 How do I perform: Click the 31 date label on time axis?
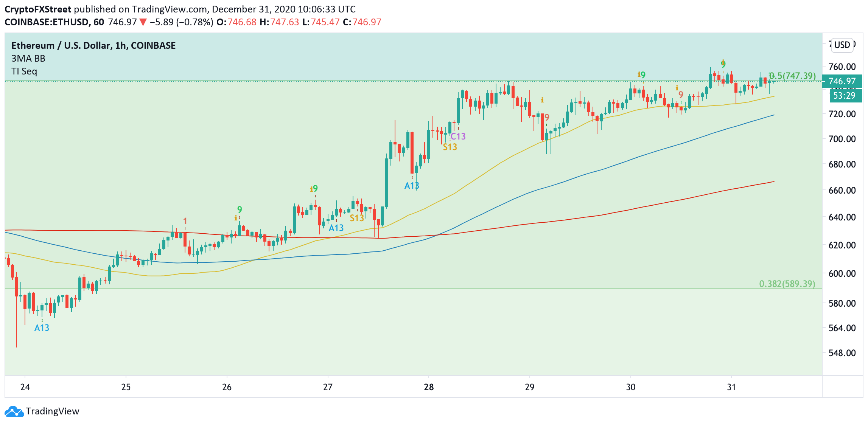(731, 387)
